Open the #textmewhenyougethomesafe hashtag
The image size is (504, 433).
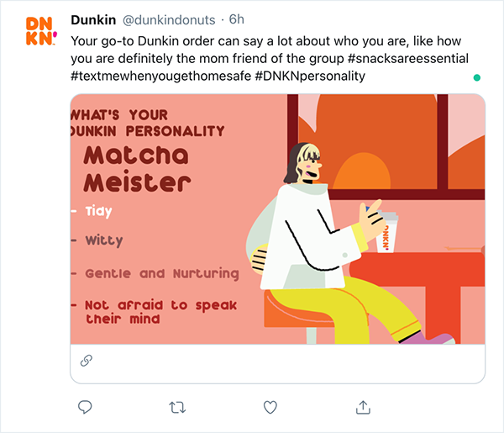tap(160, 77)
